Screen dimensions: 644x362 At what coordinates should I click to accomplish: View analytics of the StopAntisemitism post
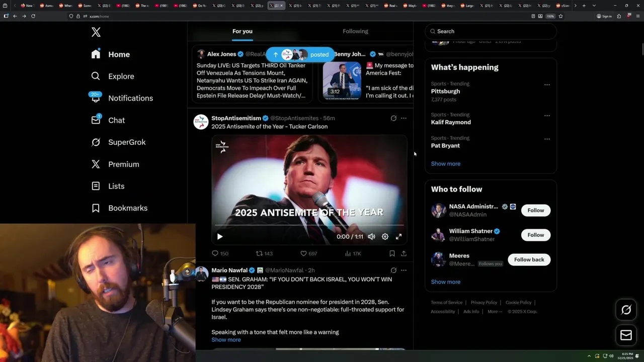click(353, 253)
